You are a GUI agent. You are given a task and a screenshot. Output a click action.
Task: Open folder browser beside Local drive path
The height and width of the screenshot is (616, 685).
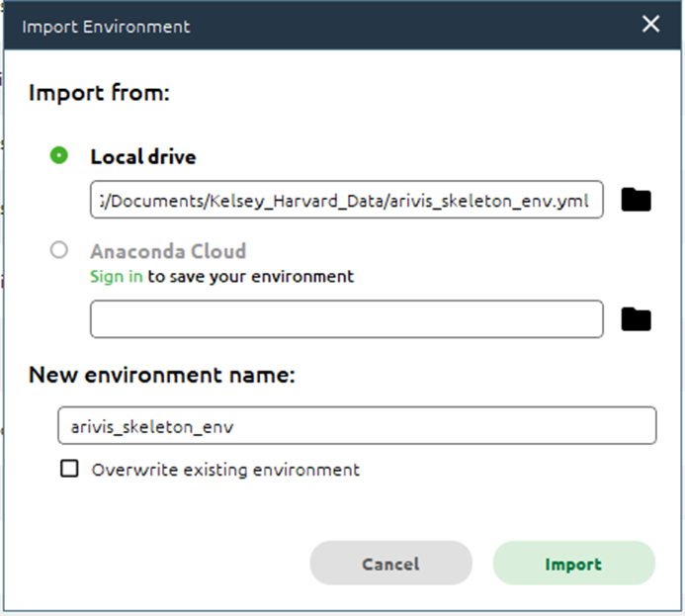[x=637, y=200]
